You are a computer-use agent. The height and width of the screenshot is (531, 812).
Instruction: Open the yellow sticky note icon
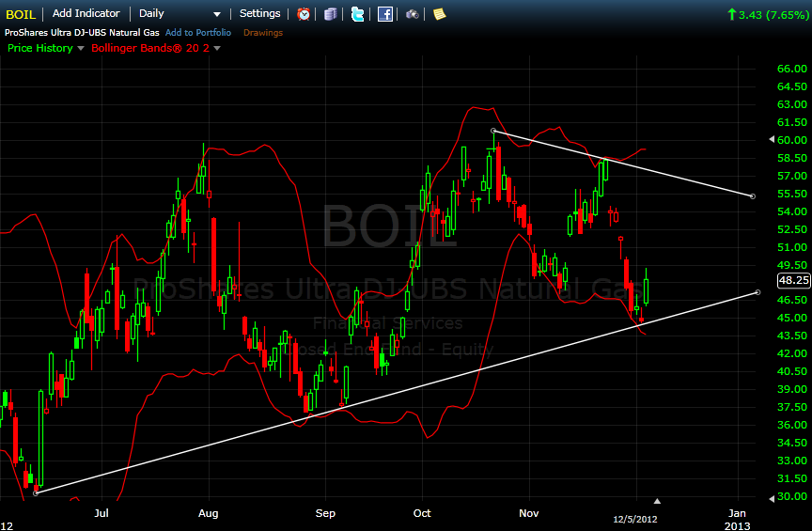click(440, 14)
